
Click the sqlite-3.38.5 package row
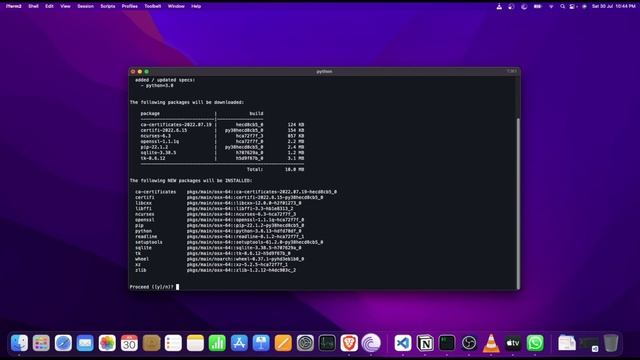click(222, 153)
